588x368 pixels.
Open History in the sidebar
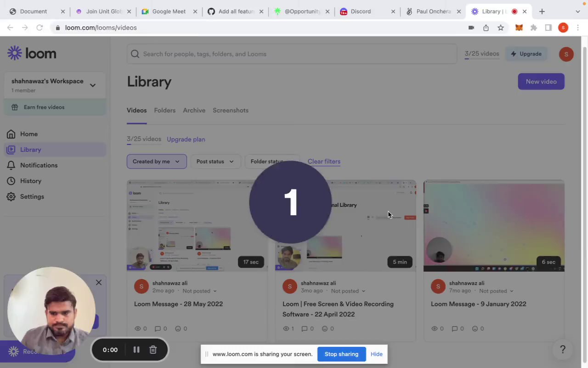(x=30, y=181)
